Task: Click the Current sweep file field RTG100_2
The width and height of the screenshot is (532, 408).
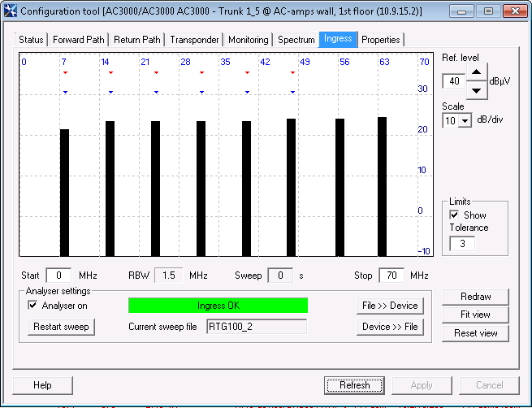Action: pos(257,327)
